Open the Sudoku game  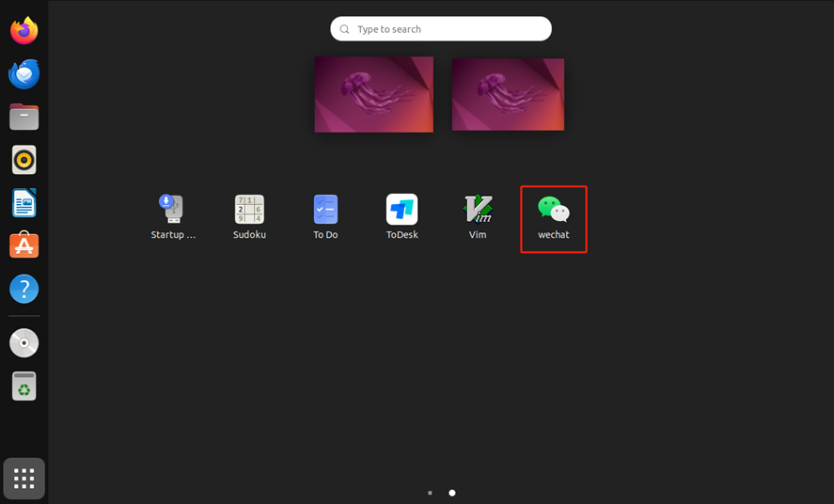tap(249, 217)
